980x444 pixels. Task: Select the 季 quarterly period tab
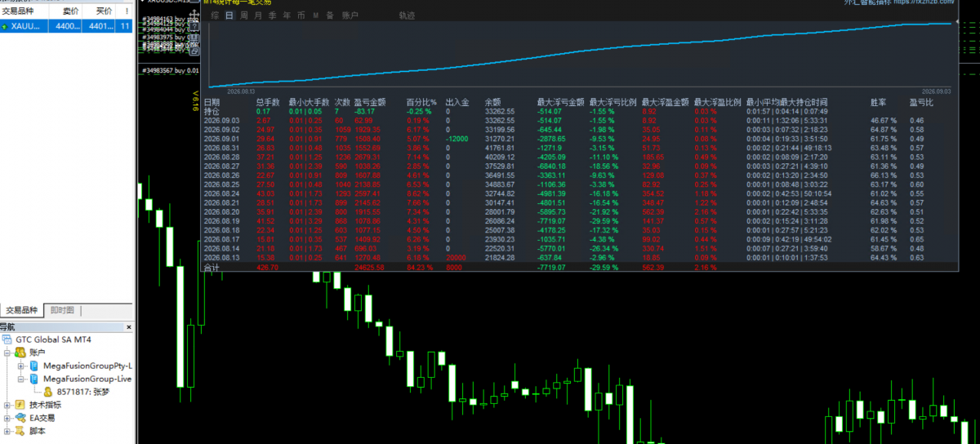[x=274, y=16]
